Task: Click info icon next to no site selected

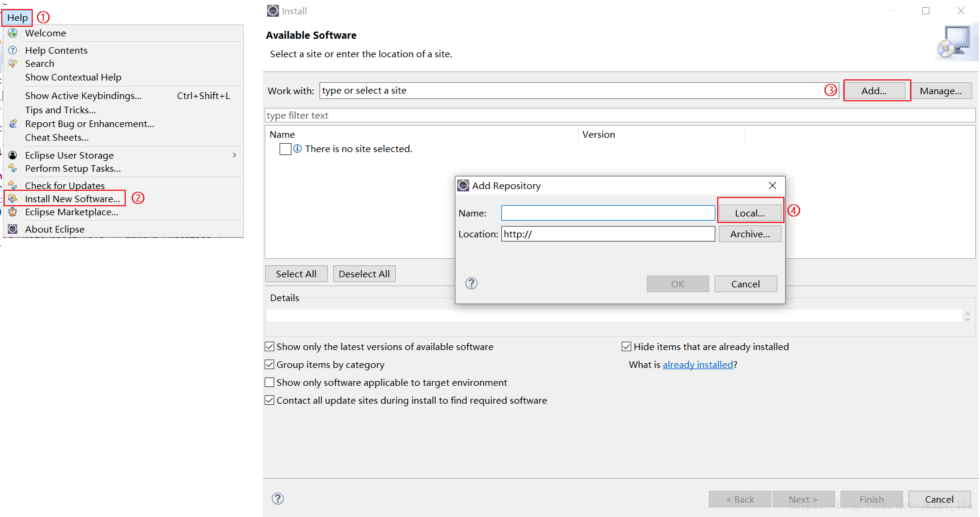Action: 297,148
